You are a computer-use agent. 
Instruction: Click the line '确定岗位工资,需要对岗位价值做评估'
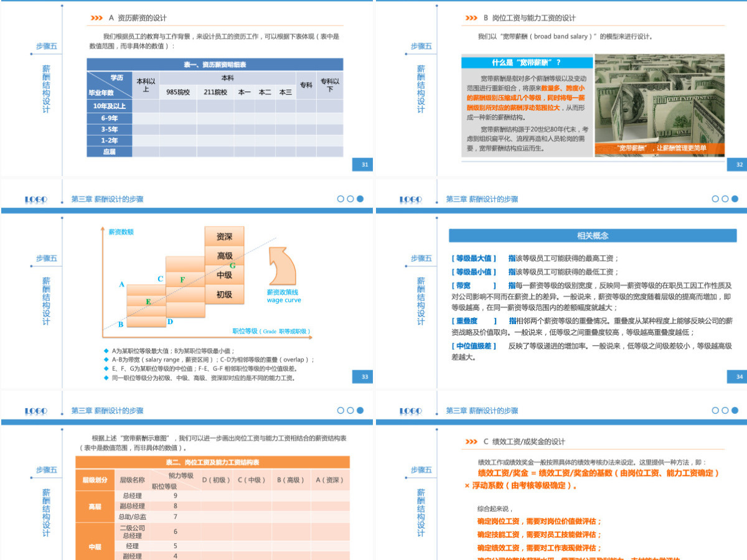(540, 521)
